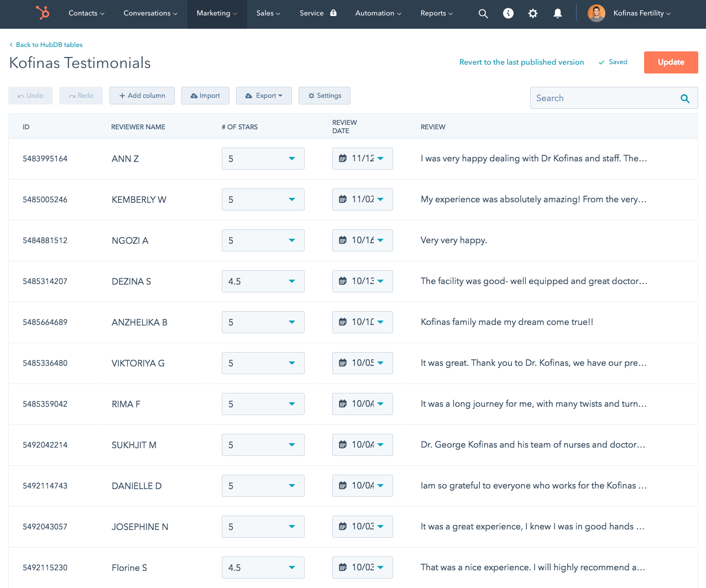This screenshot has height=588, width=706.
Task: Click reviewer name cell ANN Z
Action: point(125,159)
